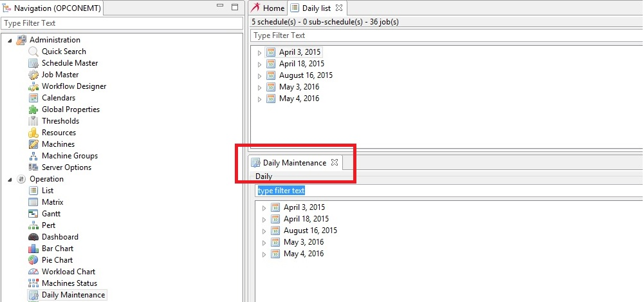644x302 pixels.
Task: Expand May 4, 2016 in Daily list
Action: pos(259,99)
